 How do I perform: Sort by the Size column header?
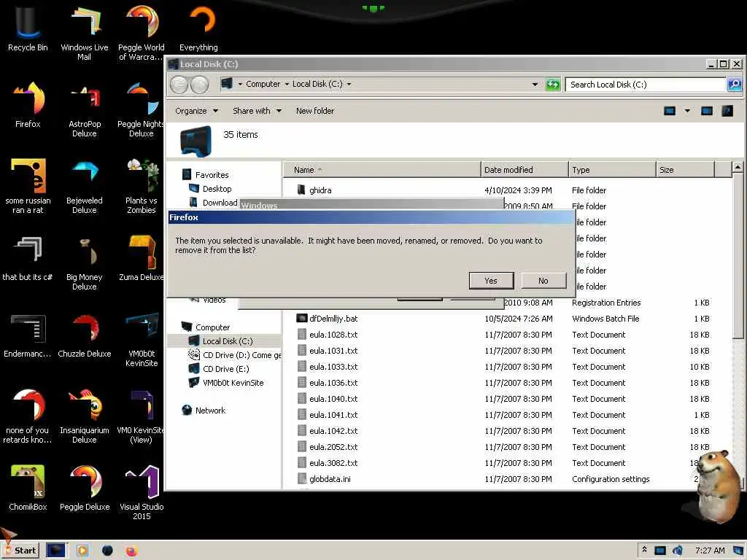point(685,170)
